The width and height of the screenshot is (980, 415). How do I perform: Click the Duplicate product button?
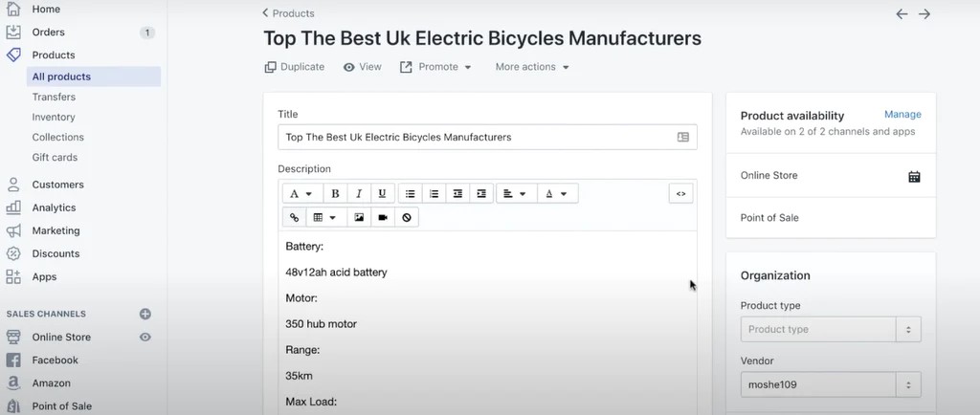click(295, 67)
